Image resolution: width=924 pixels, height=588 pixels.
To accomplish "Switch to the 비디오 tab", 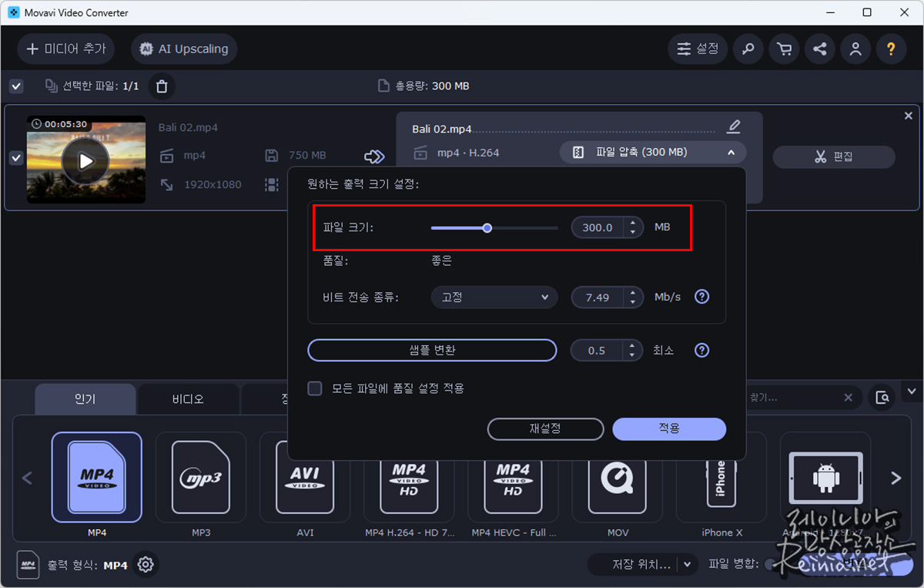I will pyautogui.click(x=188, y=398).
